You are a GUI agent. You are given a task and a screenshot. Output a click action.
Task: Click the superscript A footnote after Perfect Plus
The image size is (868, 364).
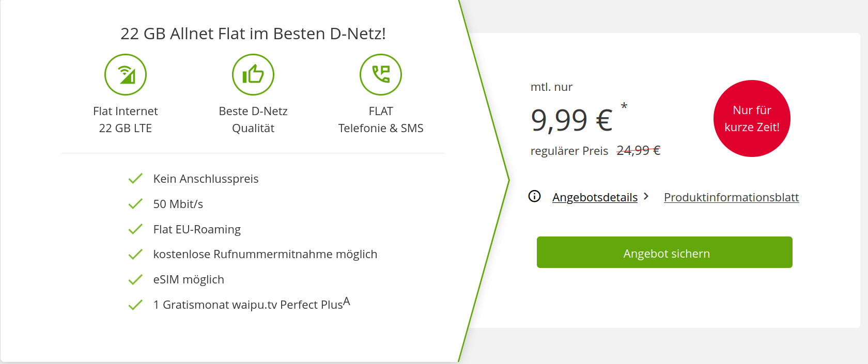coord(347,302)
